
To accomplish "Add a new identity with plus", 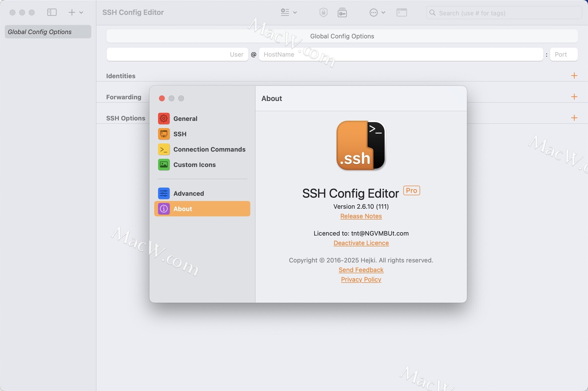I will point(574,76).
